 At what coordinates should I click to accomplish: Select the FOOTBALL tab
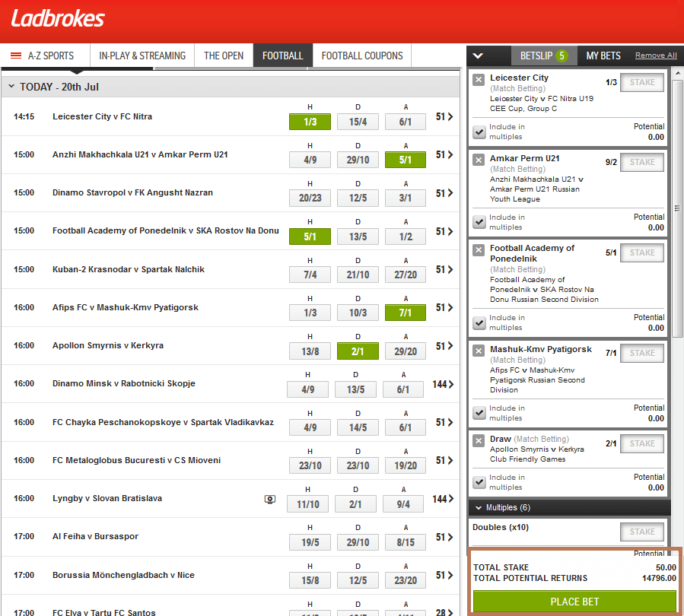(283, 56)
